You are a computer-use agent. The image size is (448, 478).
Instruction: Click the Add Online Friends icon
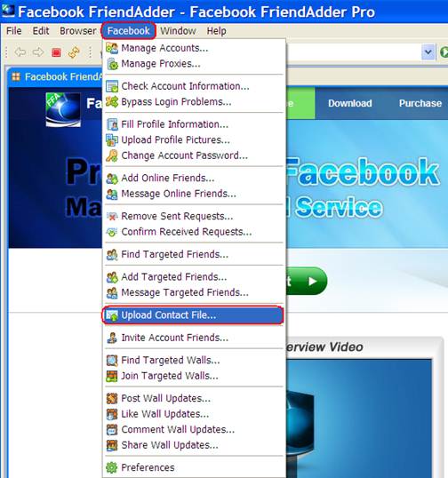(x=112, y=178)
